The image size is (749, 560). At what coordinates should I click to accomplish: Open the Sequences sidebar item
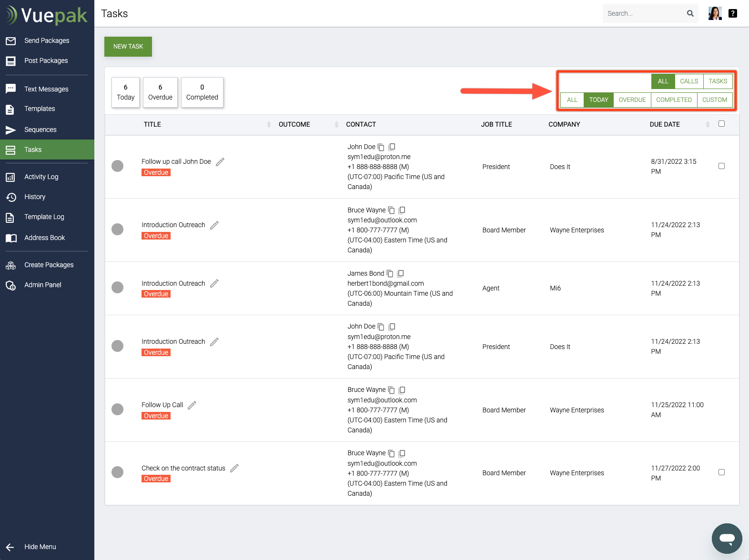[x=40, y=130]
